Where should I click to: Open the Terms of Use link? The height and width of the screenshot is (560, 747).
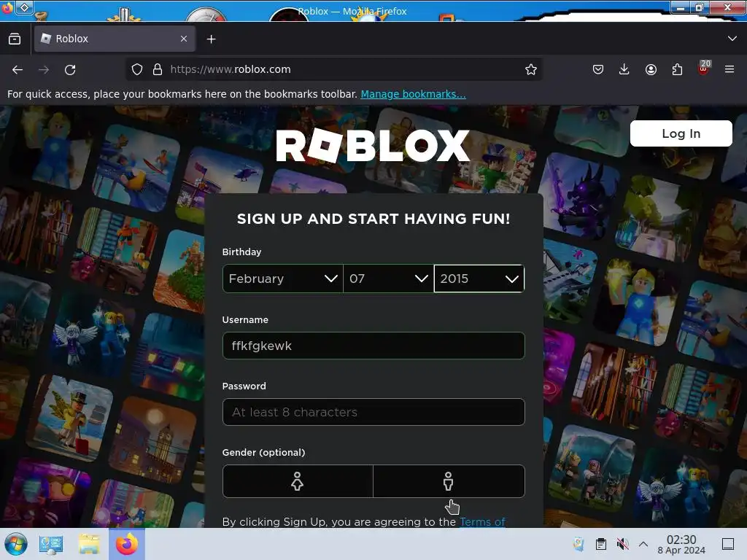[x=482, y=522]
